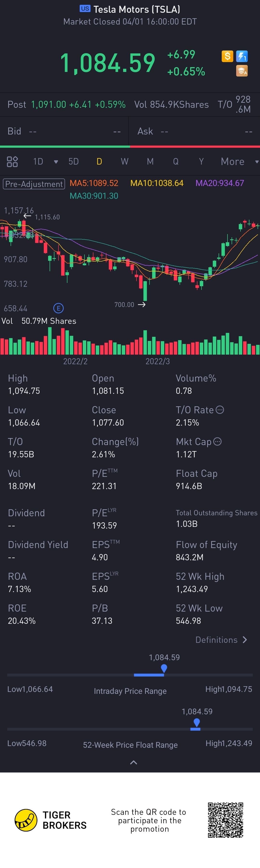260x868 pixels.
Task: Select the monthly M chart tab
Action: (150, 162)
